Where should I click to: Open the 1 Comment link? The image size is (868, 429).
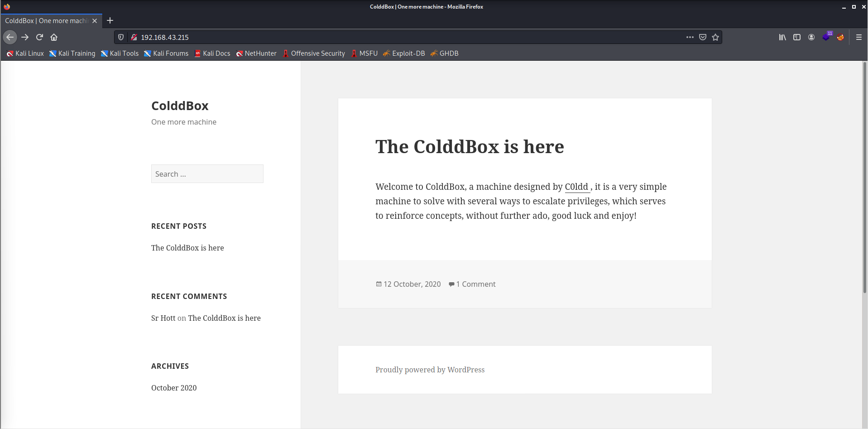pyautogui.click(x=475, y=284)
